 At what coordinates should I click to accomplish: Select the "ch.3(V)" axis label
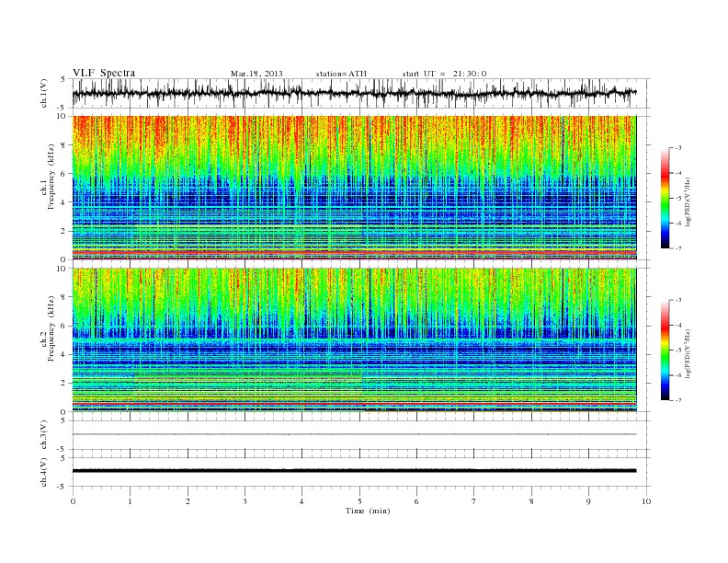(43, 435)
